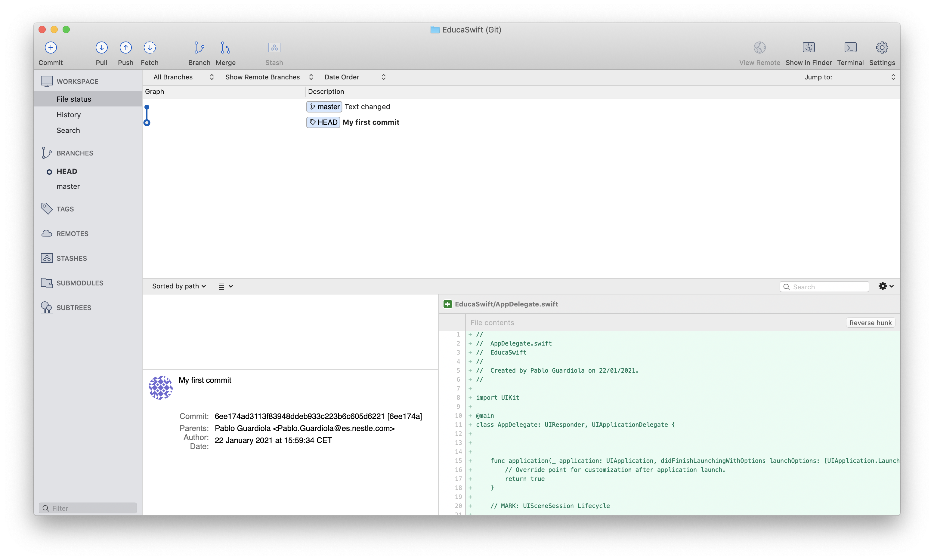Click the Graph column header
The width and height of the screenshot is (934, 560).
click(x=224, y=91)
